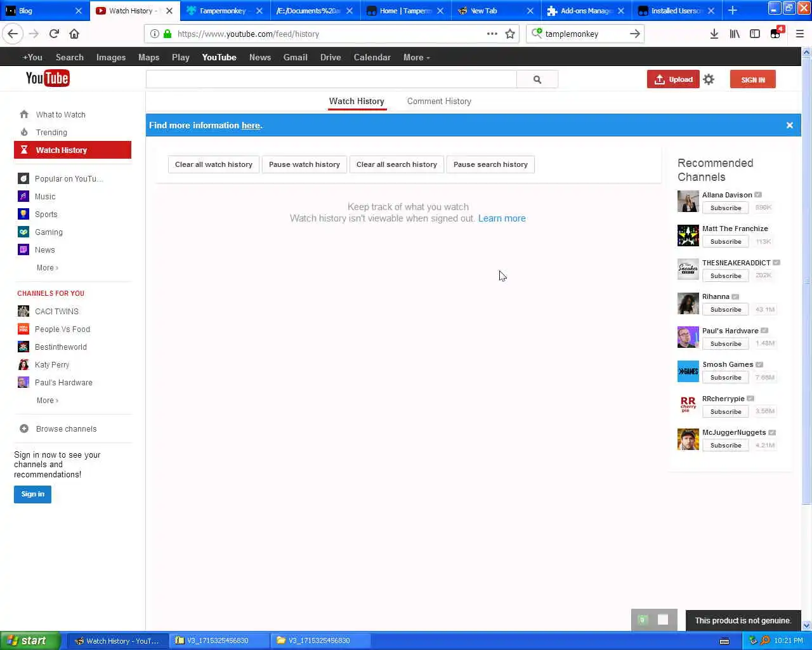Open the 'here' link in blue banner
Screen dimensions: 812x650
point(251,125)
